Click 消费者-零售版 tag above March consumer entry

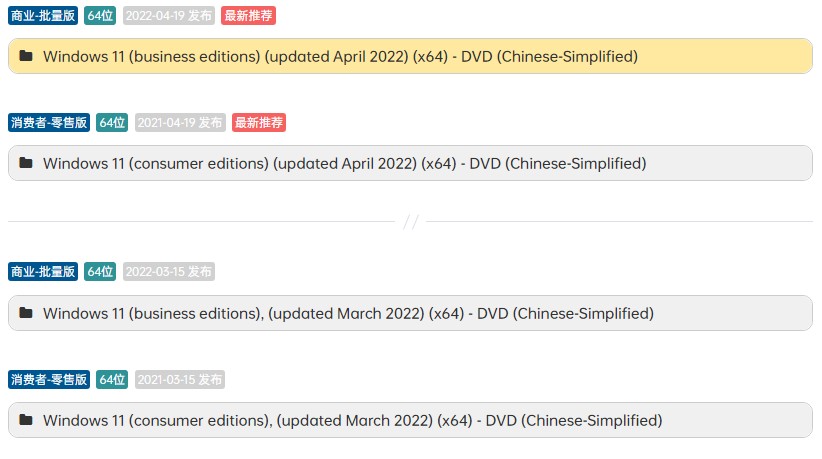49,380
